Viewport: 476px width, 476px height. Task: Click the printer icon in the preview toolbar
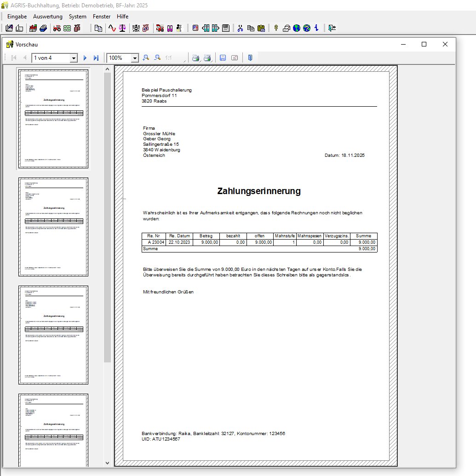195,58
